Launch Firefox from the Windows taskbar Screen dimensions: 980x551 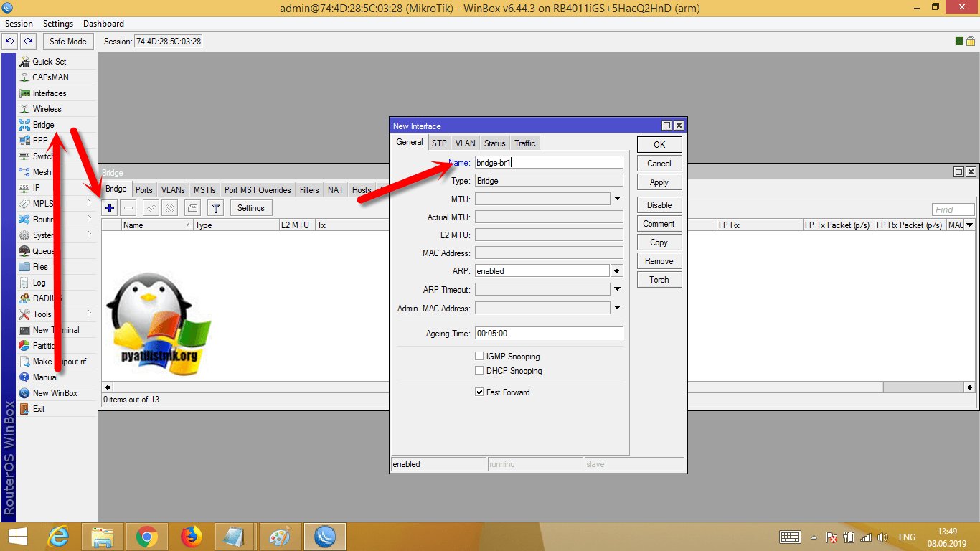click(x=192, y=537)
